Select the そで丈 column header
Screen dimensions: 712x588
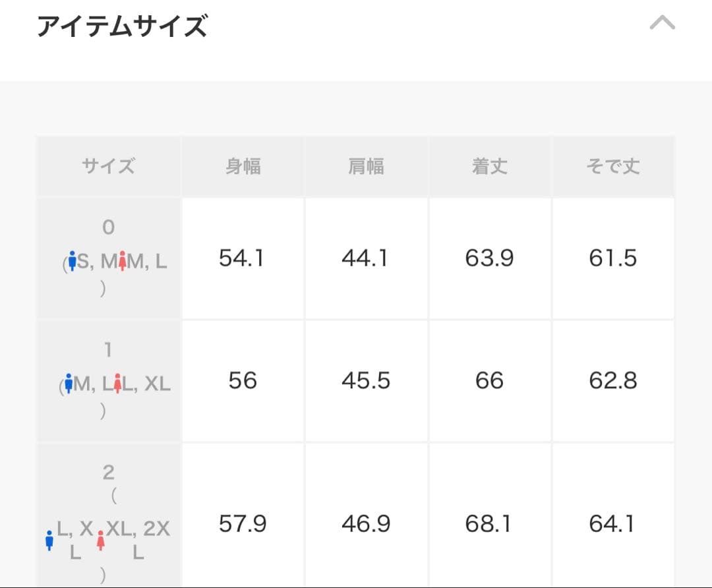(x=613, y=166)
